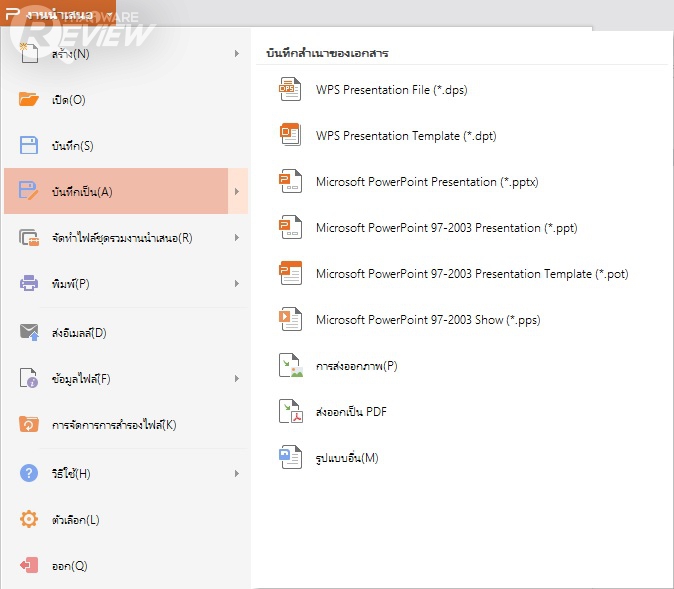Click the WPS Presentation Template (*.dpt) icon

click(290, 136)
